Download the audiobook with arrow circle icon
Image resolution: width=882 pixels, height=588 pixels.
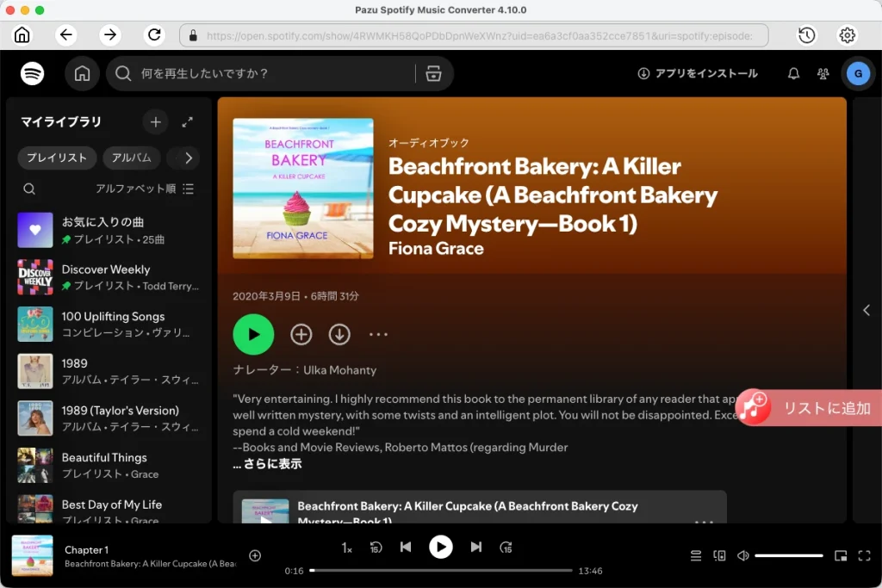[x=339, y=335]
